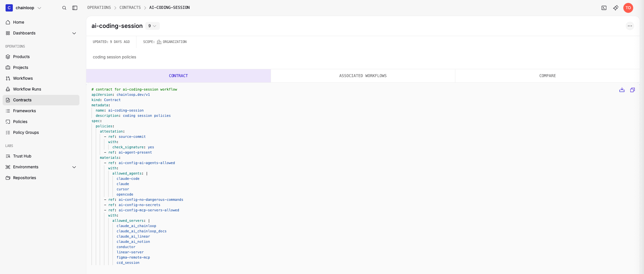Click the Workflow Runs rocket icon

8,89
